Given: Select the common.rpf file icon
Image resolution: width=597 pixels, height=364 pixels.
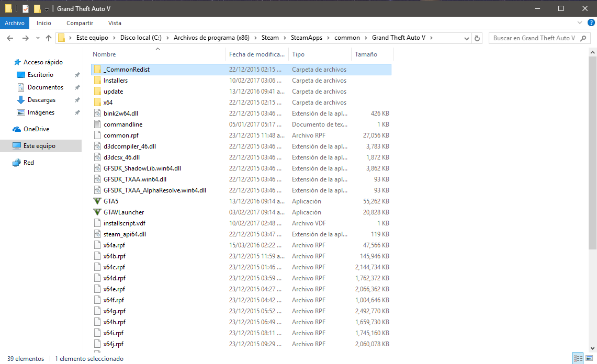Looking at the screenshot, I should pyautogui.click(x=97, y=135).
